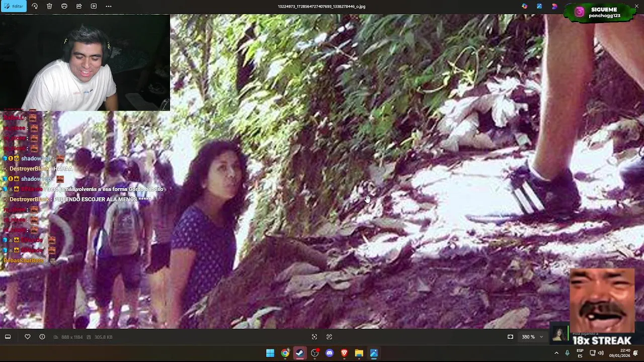644x362 pixels.
Task: Print the photo with the printer icon
Action: [x=64, y=6]
